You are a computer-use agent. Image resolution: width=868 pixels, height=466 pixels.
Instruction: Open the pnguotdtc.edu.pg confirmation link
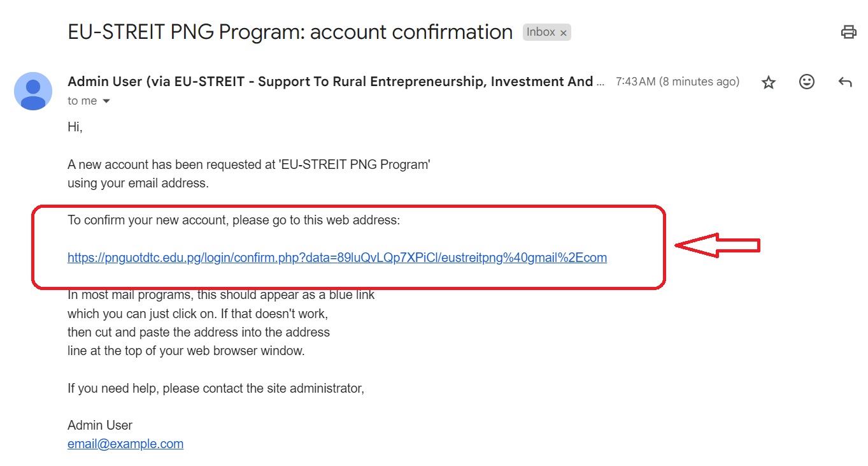337,258
